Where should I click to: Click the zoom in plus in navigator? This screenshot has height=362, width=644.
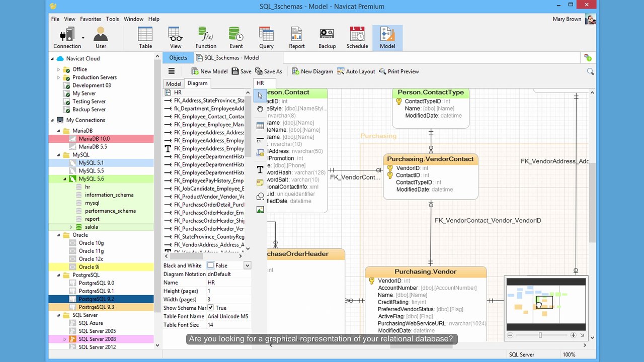point(573,335)
